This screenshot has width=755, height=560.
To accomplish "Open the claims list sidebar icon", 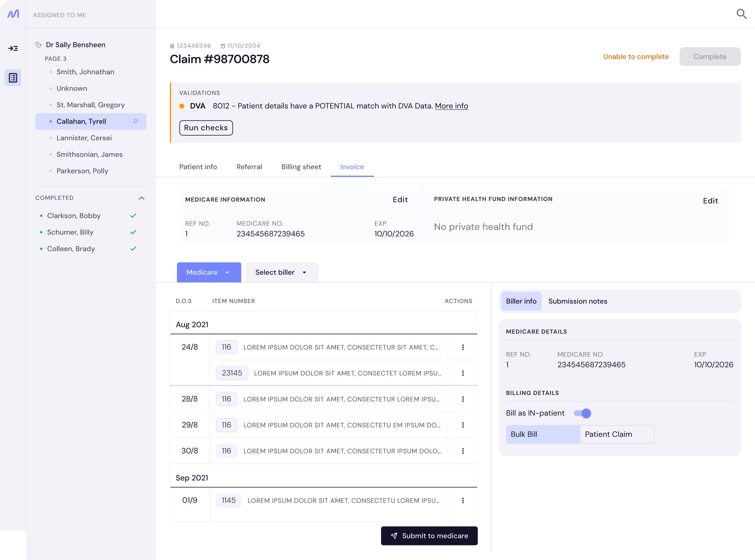I will click(x=13, y=78).
